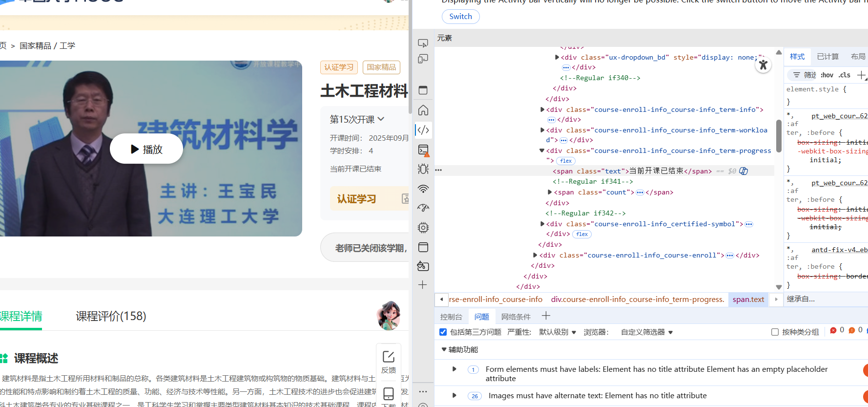868x407 pixels.
Task: Click the warning count icon in issues bar
Action: 852,331
